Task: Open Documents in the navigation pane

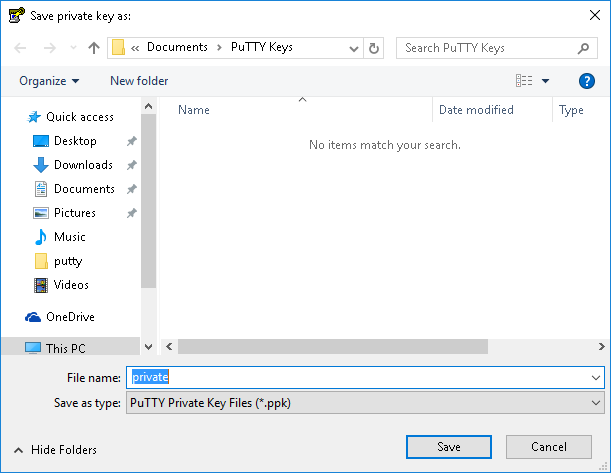Action: click(74, 189)
